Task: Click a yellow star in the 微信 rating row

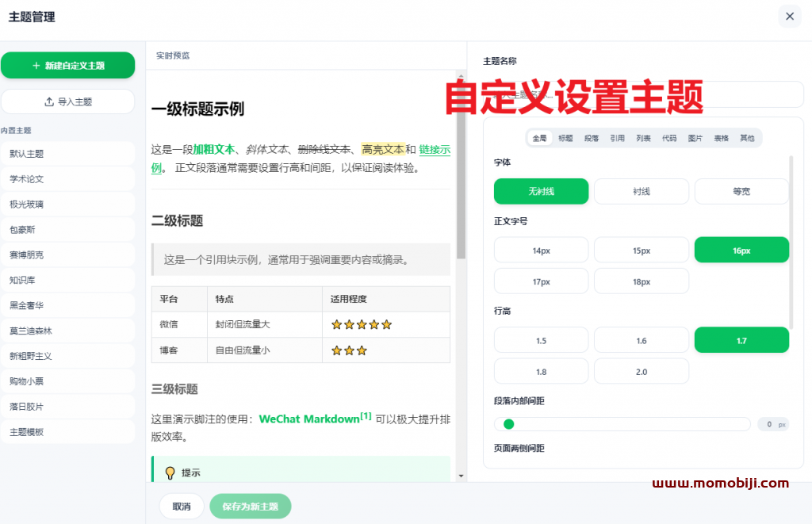Action: click(337, 324)
